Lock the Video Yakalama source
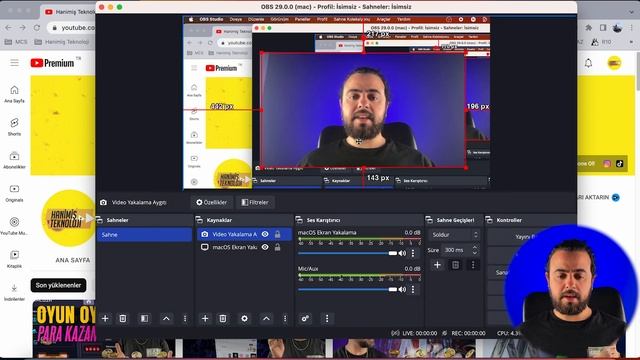The width and height of the screenshot is (640, 360). tap(278, 234)
